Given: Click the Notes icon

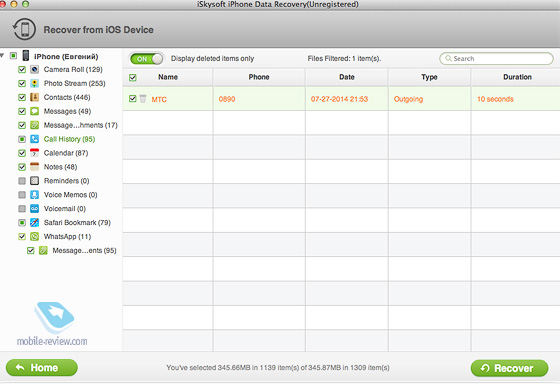Looking at the screenshot, I should pos(34,167).
